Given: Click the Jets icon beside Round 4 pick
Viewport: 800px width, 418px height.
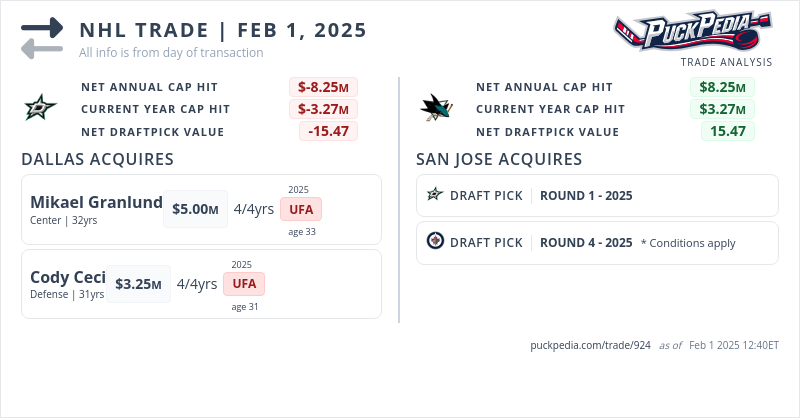Looking at the screenshot, I should tap(435, 242).
